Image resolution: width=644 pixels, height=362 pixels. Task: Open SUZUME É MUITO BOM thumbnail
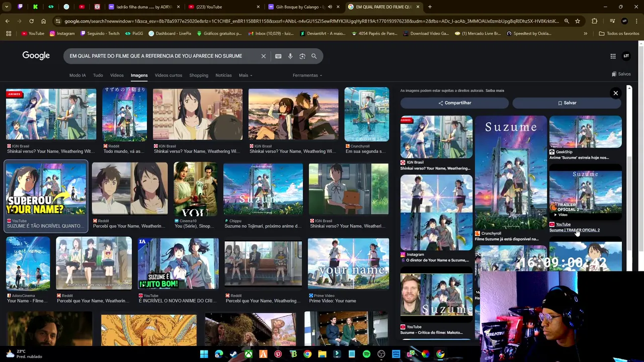click(x=178, y=264)
